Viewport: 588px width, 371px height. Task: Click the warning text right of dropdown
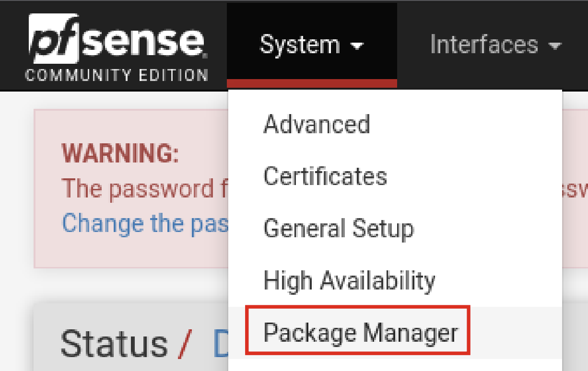[x=577, y=189]
